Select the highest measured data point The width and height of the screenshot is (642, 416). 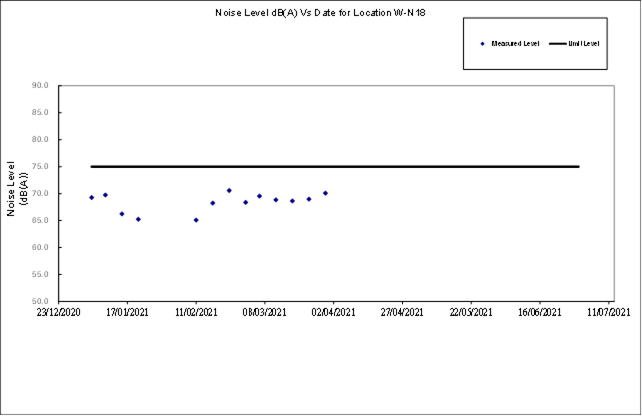(229, 190)
